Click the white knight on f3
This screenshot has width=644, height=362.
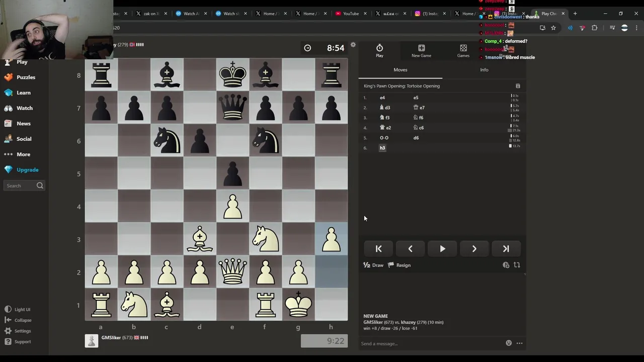click(x=266, y=239)
